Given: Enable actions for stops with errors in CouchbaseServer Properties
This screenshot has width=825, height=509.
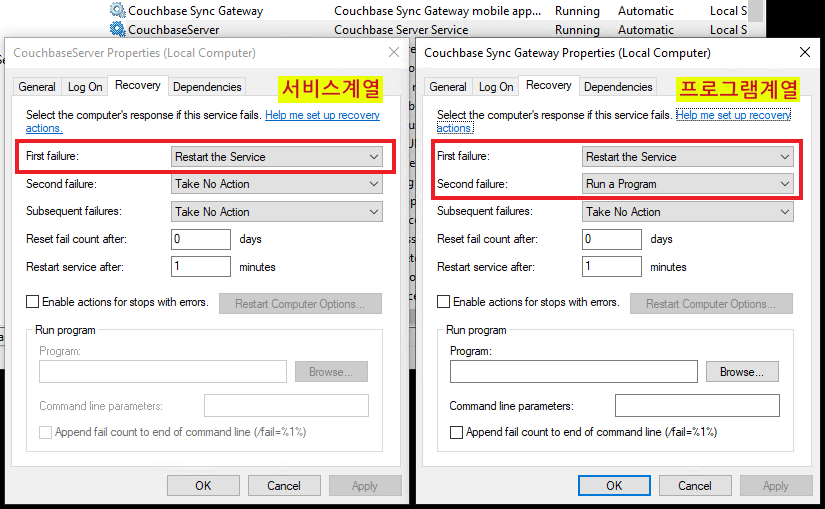Looking at the screenshot, I should point(33,302).
